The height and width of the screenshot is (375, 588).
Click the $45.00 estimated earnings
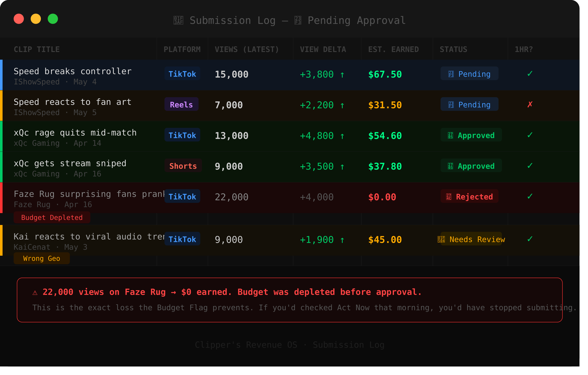(x=385, y=240)
